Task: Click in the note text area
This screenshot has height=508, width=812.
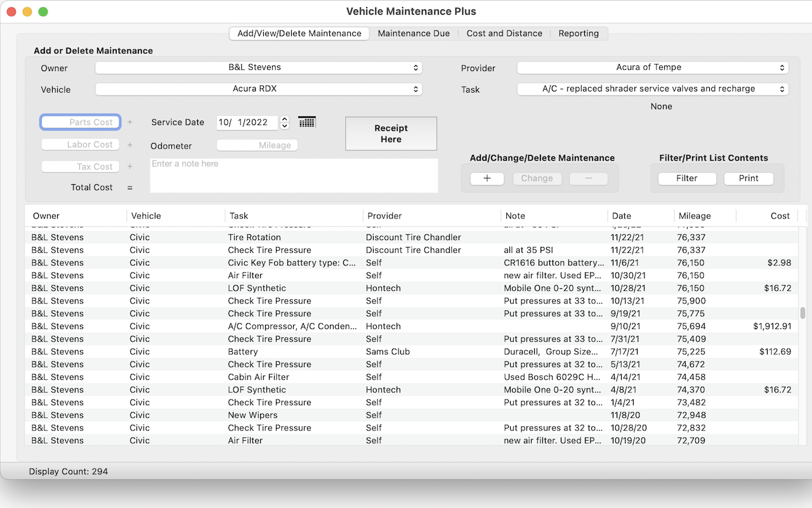Action: tap(294, 175)
